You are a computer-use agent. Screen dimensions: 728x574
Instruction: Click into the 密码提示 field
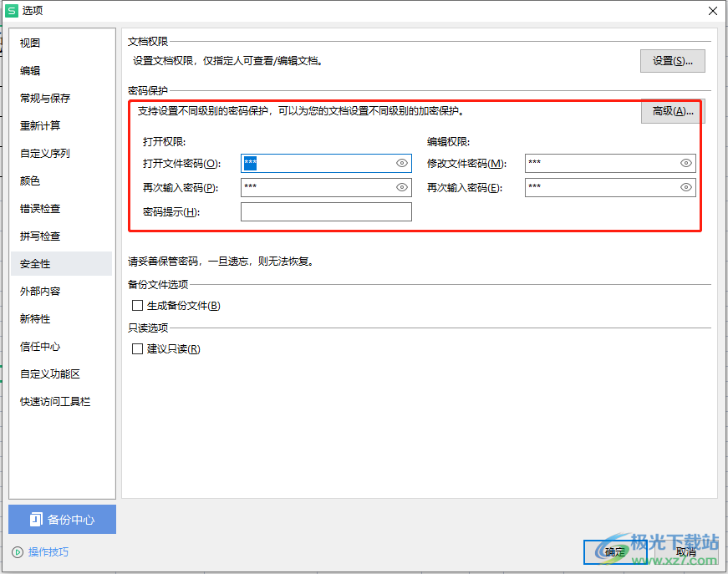(x=326, y=211)
